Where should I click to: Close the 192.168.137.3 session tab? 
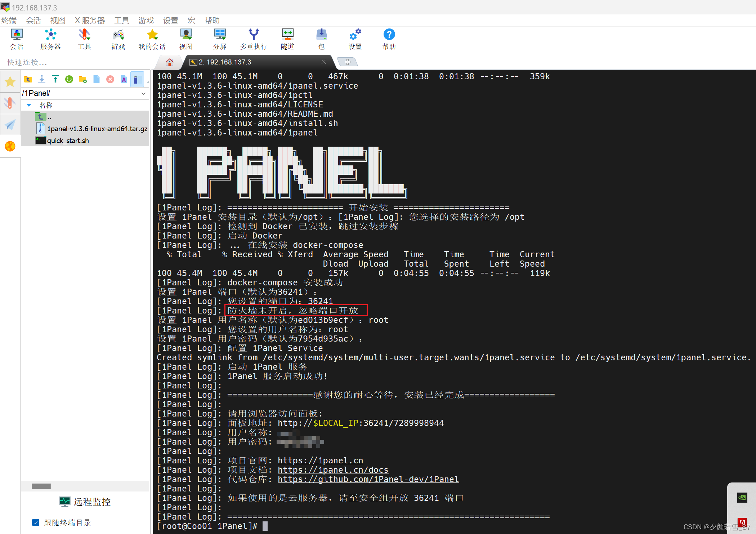tap(323, 62)
